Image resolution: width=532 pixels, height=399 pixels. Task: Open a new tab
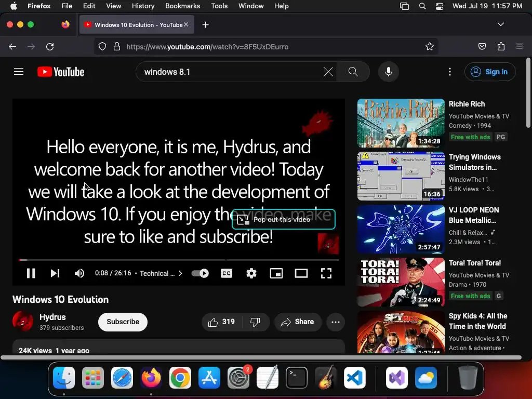click(205, 25)
